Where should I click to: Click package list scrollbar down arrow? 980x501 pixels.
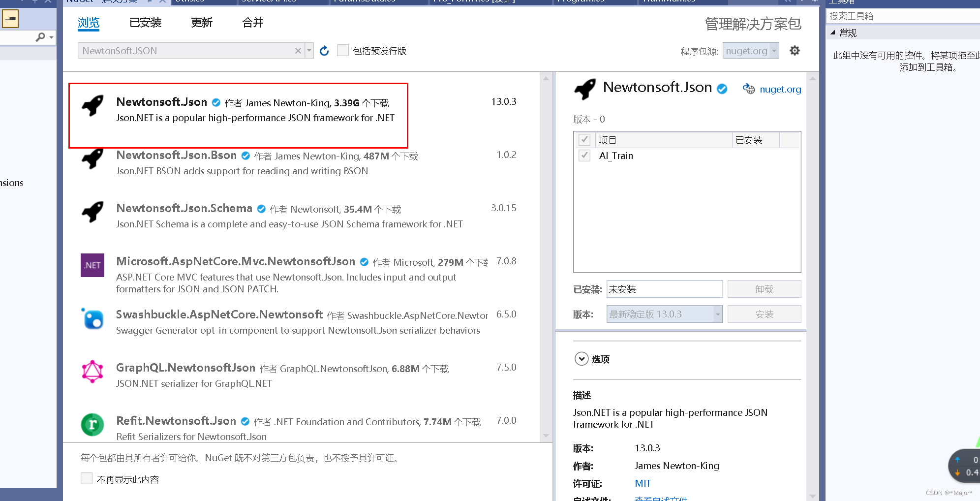click(x=546, y=436)
